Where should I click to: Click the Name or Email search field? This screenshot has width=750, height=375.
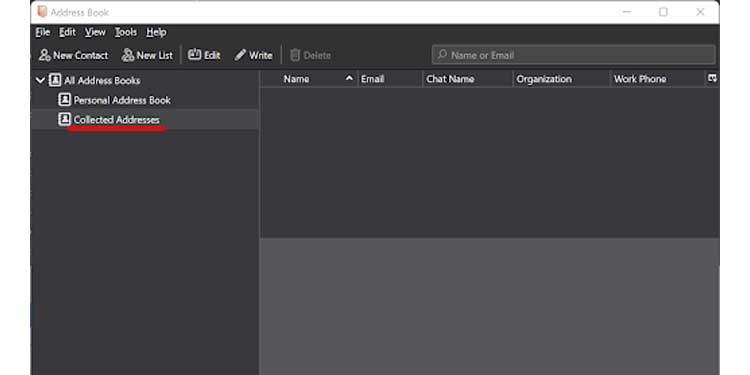574,55
